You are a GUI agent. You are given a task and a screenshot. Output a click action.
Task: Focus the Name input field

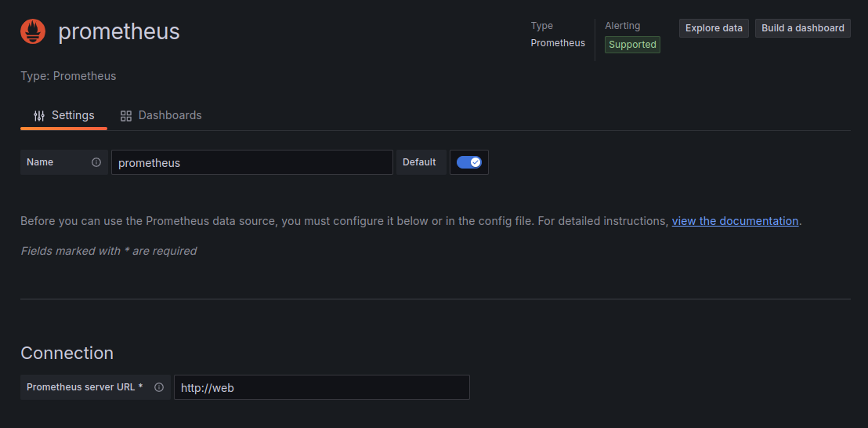pos(251,162)
